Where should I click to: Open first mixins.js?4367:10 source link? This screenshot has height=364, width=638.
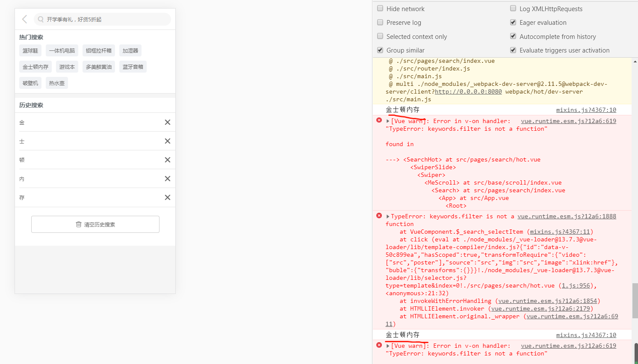tap(586, 110)
